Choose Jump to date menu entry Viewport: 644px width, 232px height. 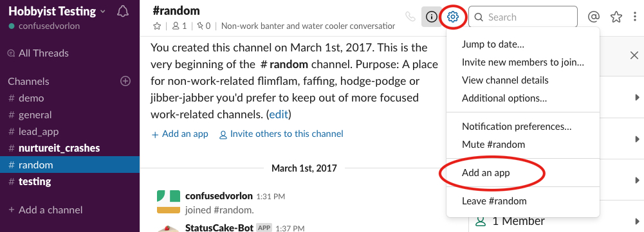493,44
